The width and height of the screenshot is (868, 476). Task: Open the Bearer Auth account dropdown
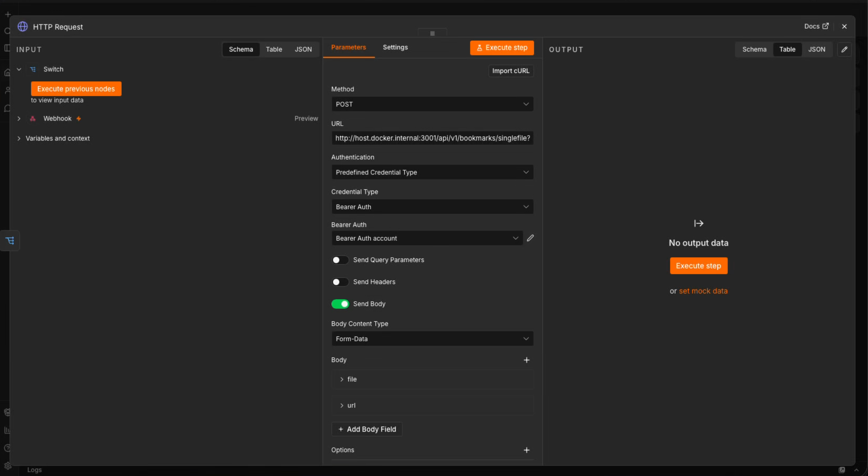(427, 238)
